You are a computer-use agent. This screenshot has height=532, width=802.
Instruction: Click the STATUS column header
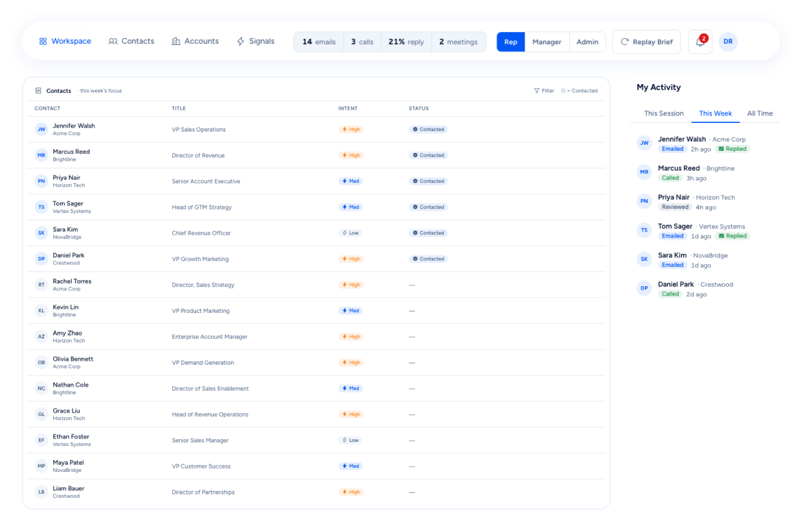pyautogui.click(x=418, y=109)
